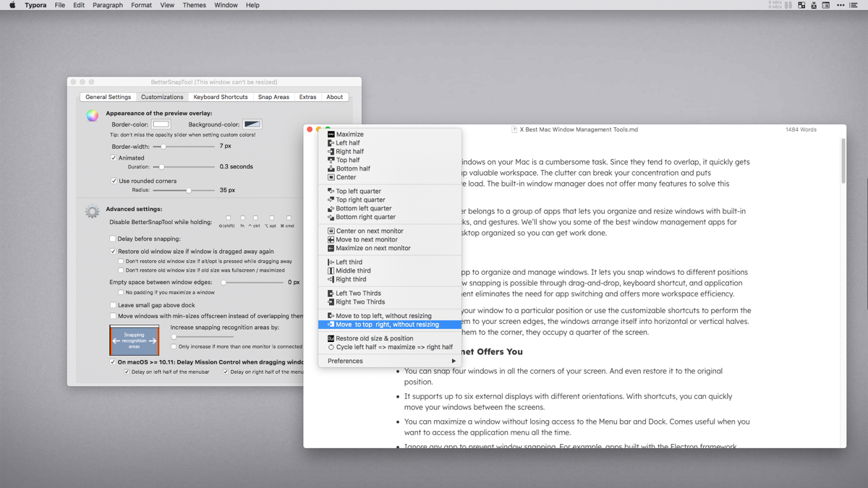Enable Move windows with min-sizes offscreen

(x=113, y=316)
